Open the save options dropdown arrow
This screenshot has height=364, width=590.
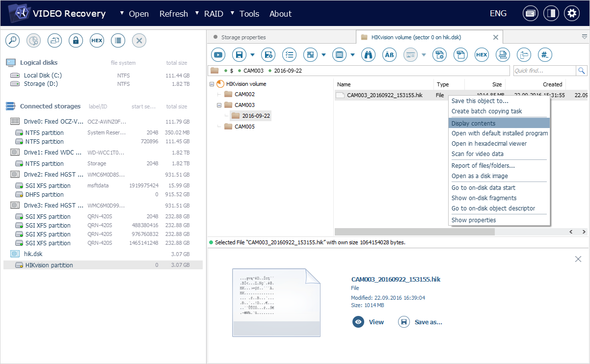click(x=252, y=54)
